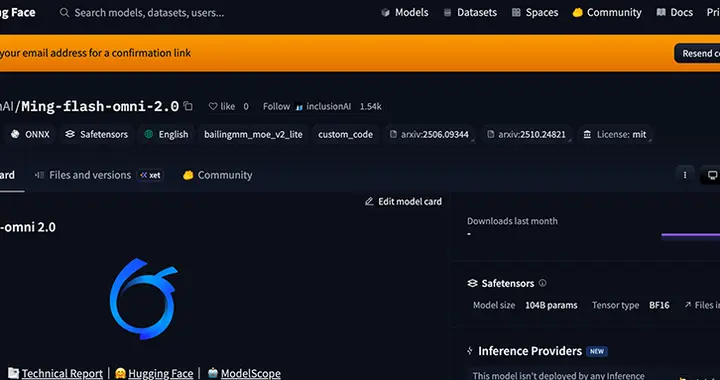
Task: Click the BF16 tensor type value
Action: (659, 305)
